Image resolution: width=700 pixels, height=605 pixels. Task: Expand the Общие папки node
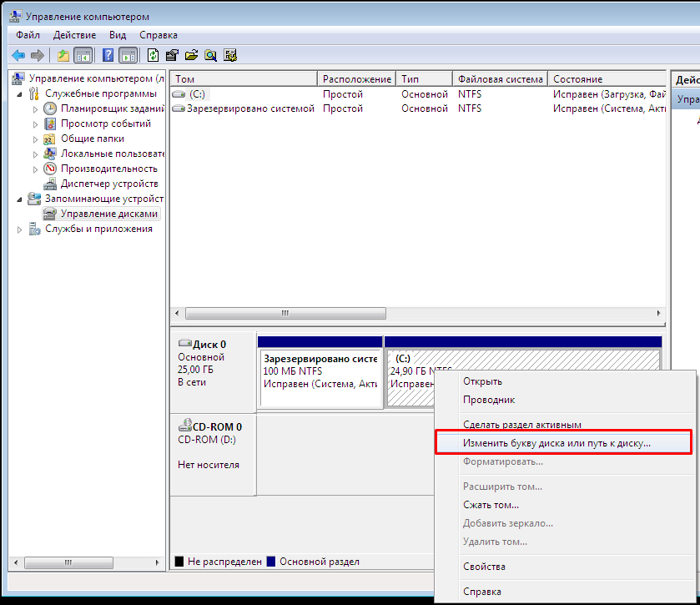pos(35,139)
